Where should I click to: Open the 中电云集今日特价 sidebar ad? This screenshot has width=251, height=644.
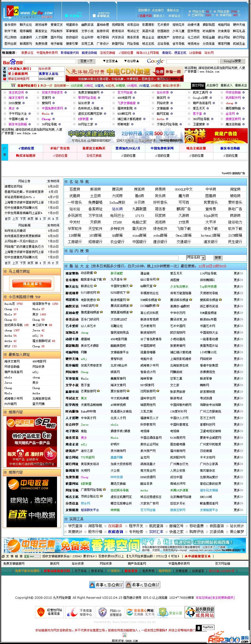(x=32, y=442)
